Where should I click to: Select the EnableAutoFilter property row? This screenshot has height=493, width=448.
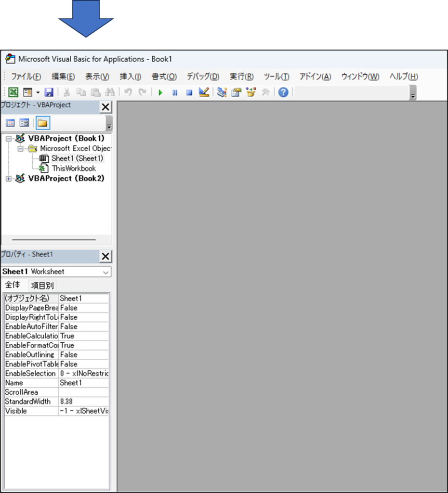(57, 327)
